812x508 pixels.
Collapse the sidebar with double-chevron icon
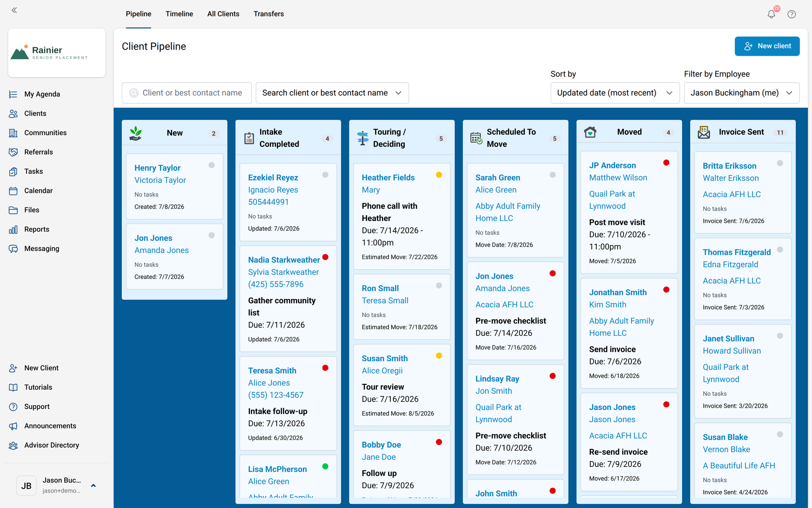(x=14, y=10)
